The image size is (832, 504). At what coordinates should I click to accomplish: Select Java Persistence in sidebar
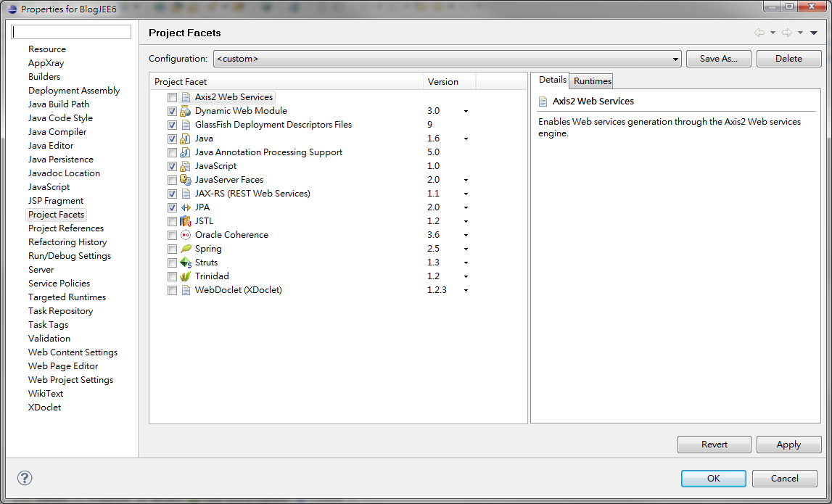(x=60, y=159)
